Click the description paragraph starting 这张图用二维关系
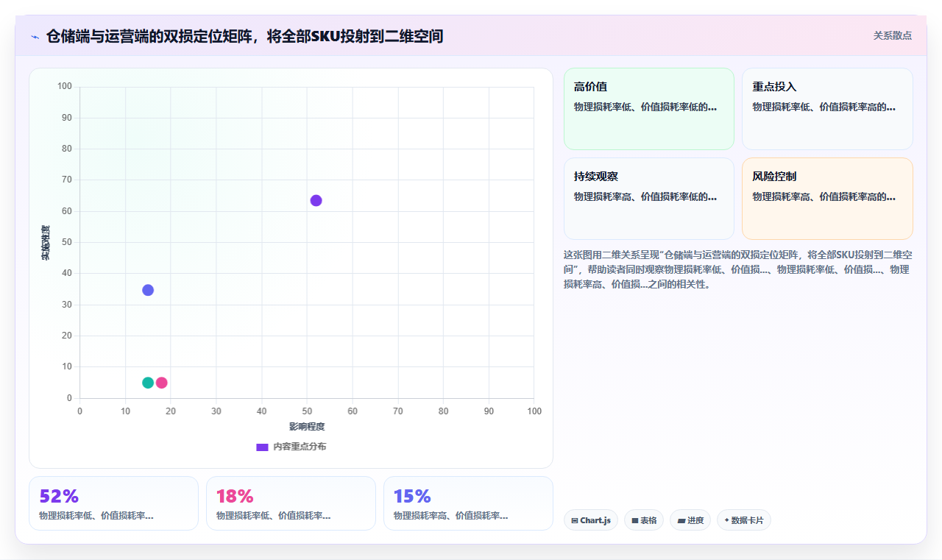The width and height of the screenshot is (942, 560). [x=738, y=269]
